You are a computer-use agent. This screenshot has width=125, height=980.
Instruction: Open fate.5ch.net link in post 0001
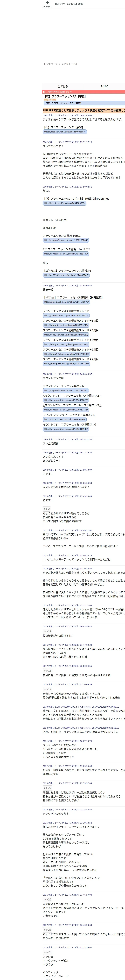64,132
